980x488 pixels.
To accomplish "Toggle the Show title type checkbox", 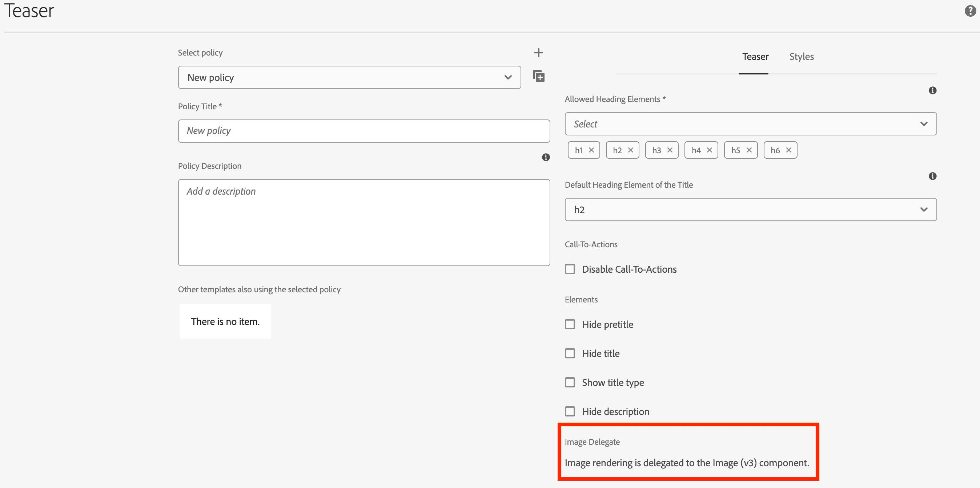I will click(570, 382).
